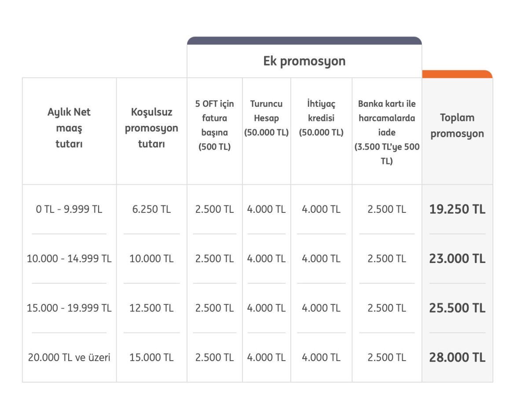Click the 6.250 TL unconditional promotion amount
This screenshot has width=528, height=420.
[151, 209]
